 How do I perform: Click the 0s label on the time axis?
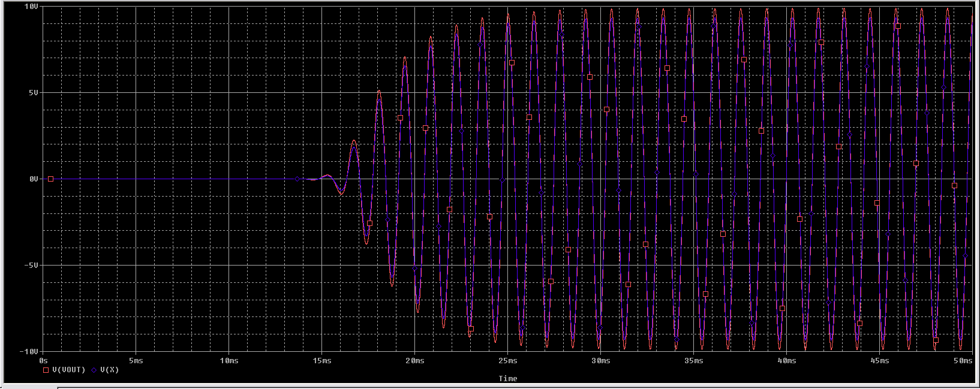43,361
